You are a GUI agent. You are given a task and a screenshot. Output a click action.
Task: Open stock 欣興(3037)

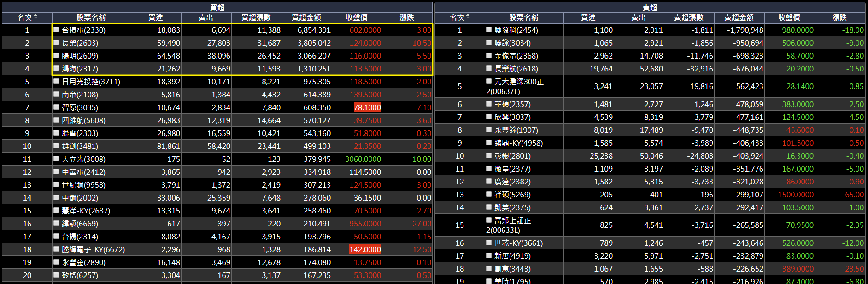tap(512, 117)
